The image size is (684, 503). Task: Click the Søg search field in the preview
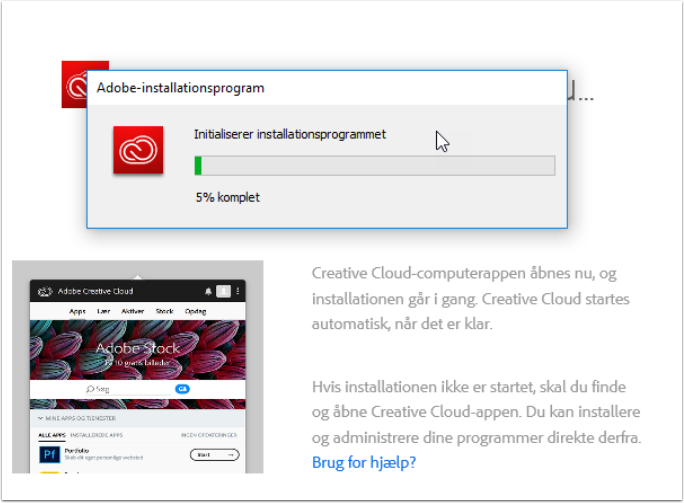(x=128, y=389)
